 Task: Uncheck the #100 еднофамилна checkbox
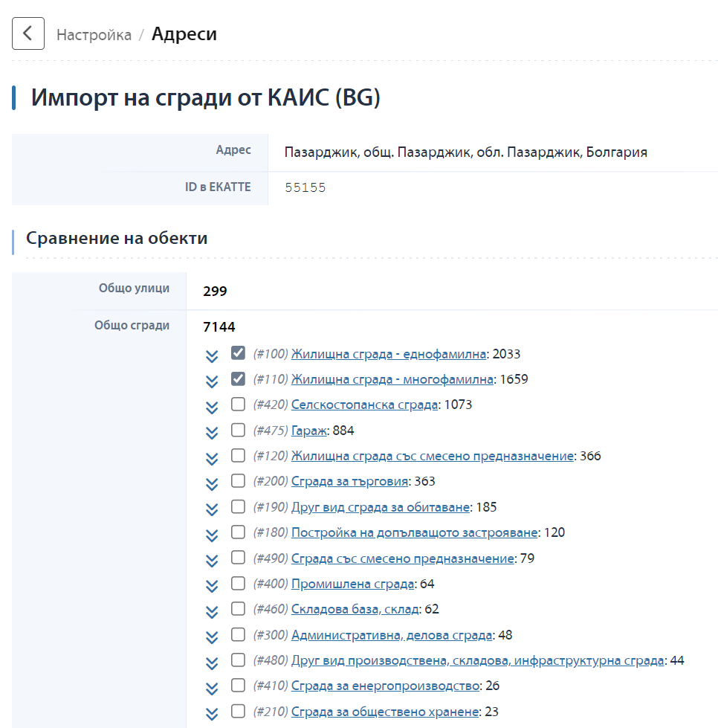(238, 353)
